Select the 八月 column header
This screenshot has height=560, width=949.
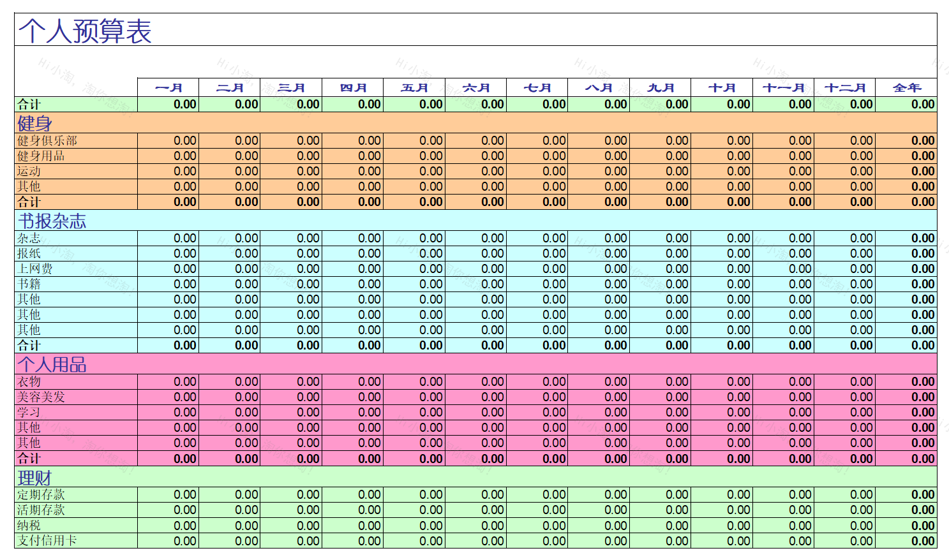599,88
